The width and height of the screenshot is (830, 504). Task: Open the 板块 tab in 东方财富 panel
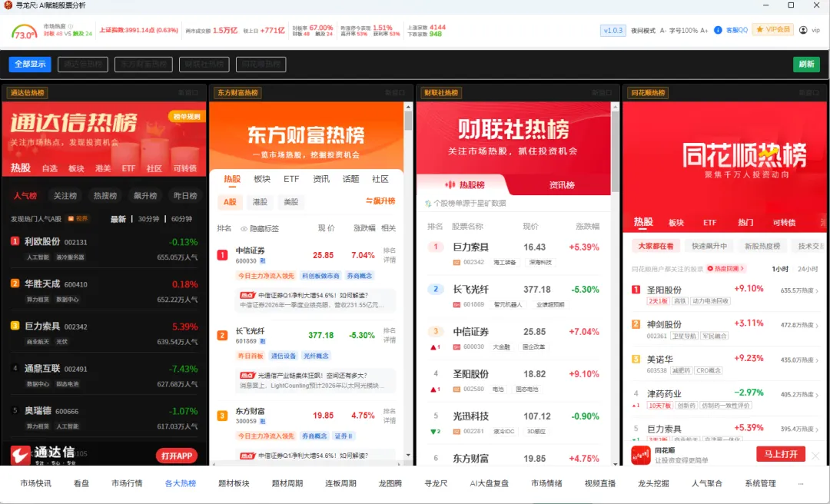(262, 179)
